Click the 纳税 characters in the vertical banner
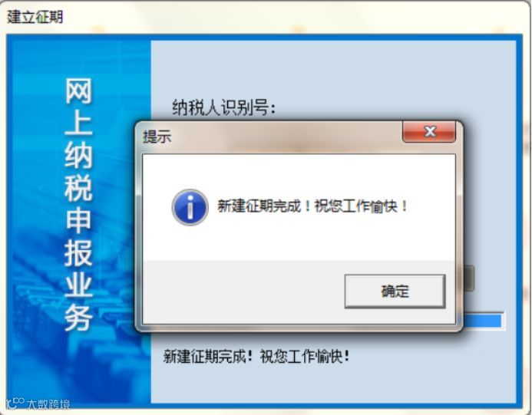The width and height of the screenshot is (532, 415). tap(78, 171)
